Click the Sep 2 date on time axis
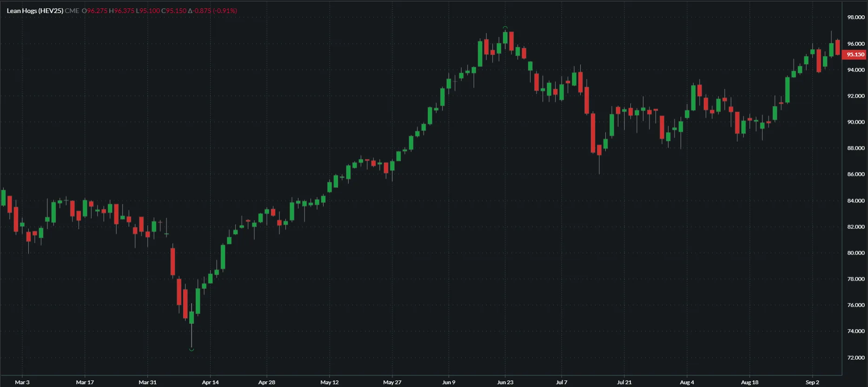Image resolution: width=868 pixels, height=387 pixels. 812,382
